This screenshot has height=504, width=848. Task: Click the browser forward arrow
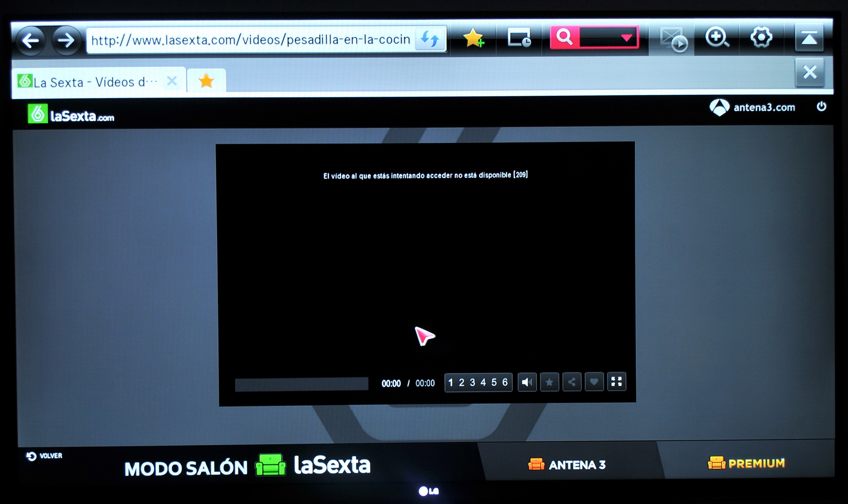pyautogui.click(x=66, y=41)
